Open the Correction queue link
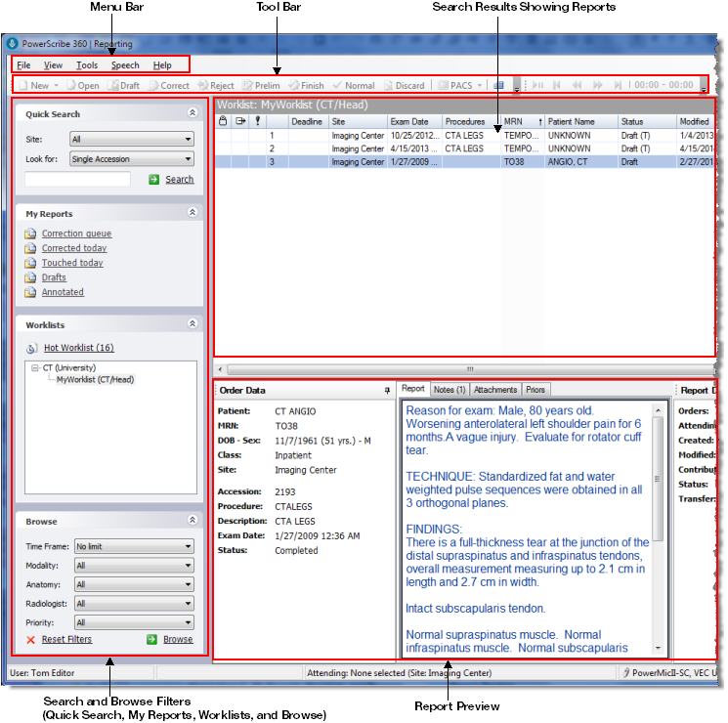Viewport: 728px width, 723px height. 76,234
